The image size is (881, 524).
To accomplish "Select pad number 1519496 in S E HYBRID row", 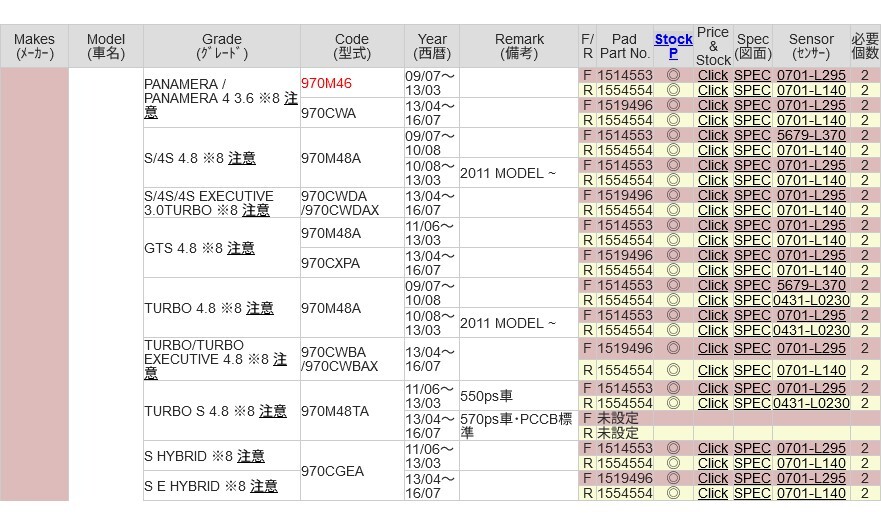I will [x=624, y=479].
